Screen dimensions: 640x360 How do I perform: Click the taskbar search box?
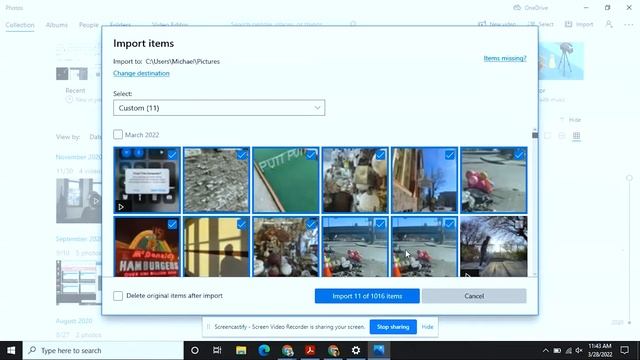[103, 350]
